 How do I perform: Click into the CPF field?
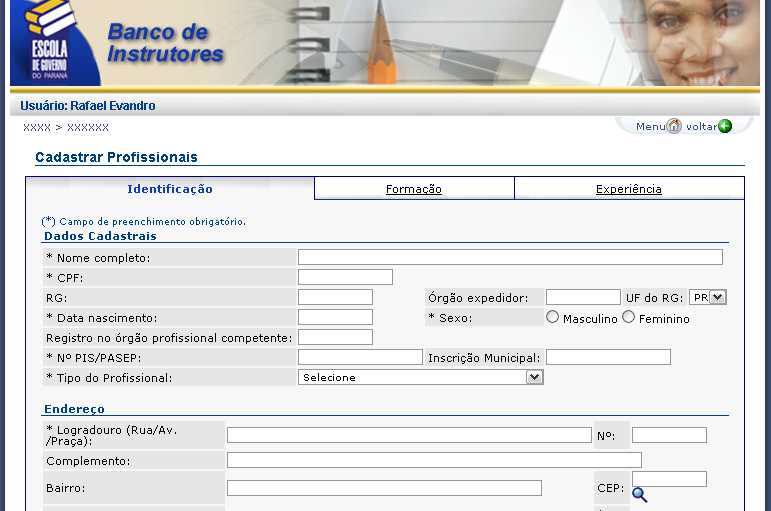pos(345,277)
